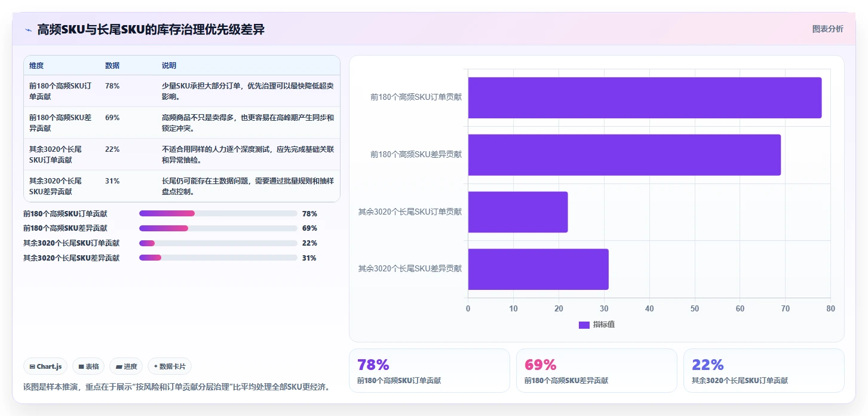Image resolution: width=868 pixels, height=416 pixels.
Task: Select the 数据卡片 tag chip
Action: (x=170, y=366)
